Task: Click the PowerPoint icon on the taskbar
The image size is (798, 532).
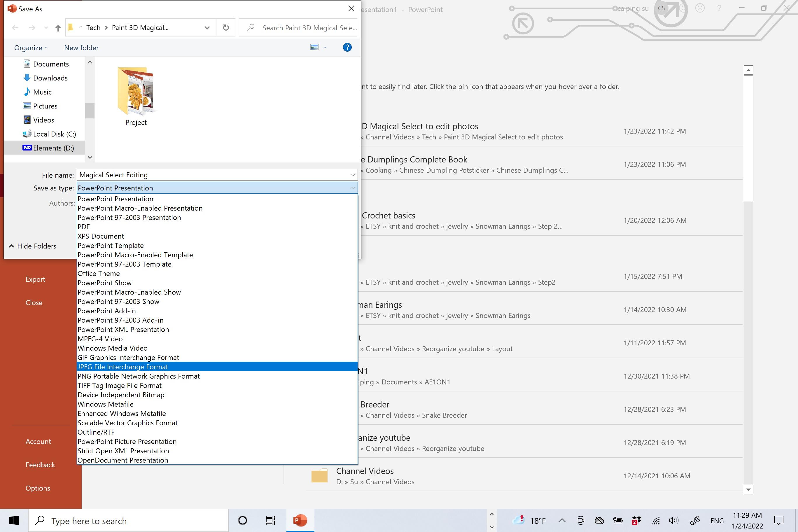Action: [x=300, y=520]
